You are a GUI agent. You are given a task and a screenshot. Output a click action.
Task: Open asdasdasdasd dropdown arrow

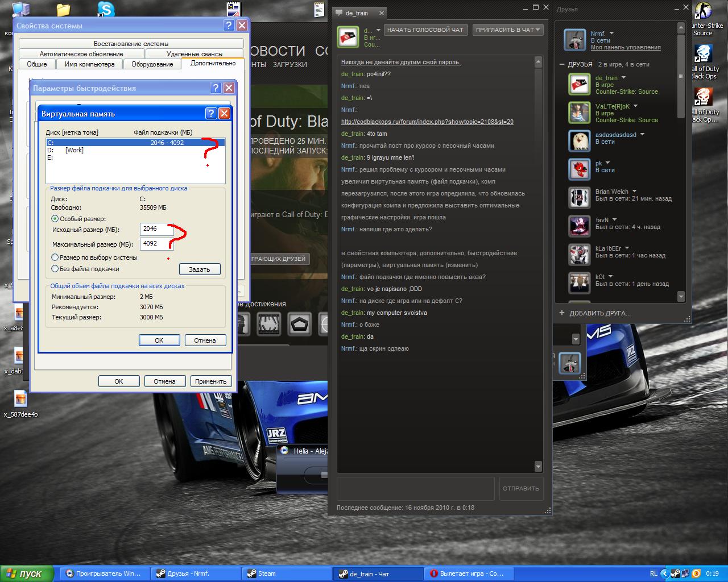pyautogui.click(x=643, y=135)
